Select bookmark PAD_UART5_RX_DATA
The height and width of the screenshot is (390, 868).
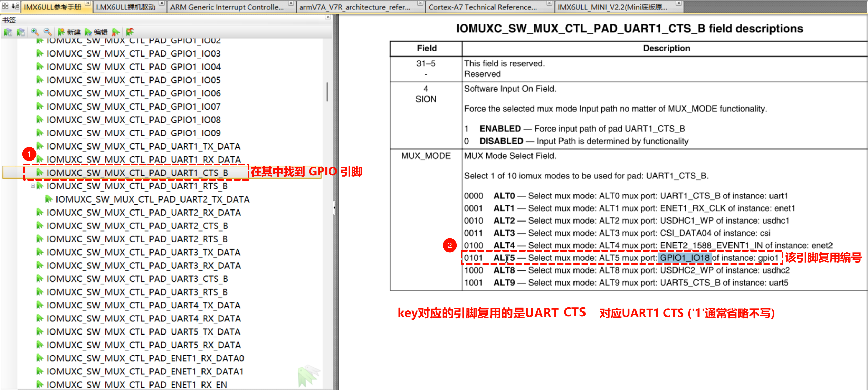143,345
